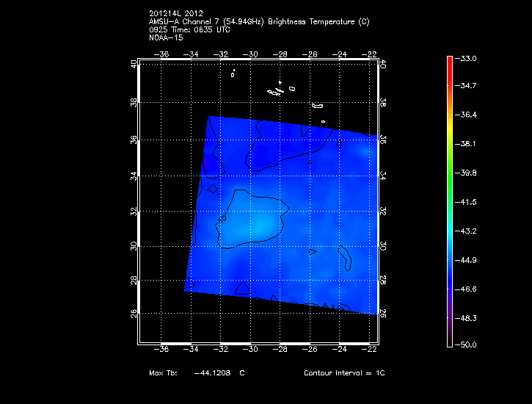The height and width of the screenshot is (404, 532).
Task: Click the -36 longitude label on bottom axis
Action: [x=161, y=350]
